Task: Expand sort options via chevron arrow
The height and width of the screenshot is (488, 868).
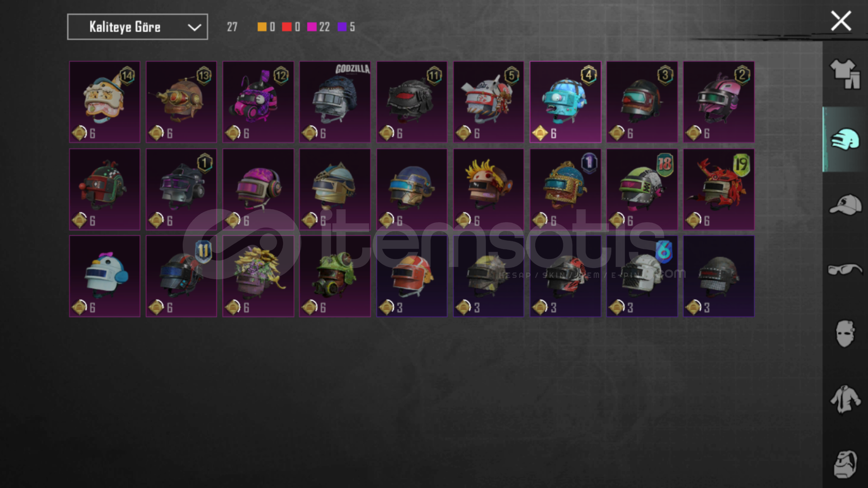Action: point(194,28)
